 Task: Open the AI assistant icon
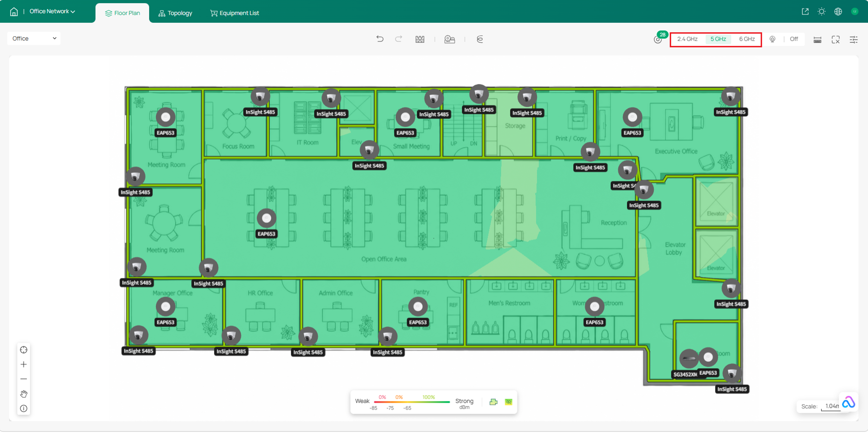[x=848, y=402]
